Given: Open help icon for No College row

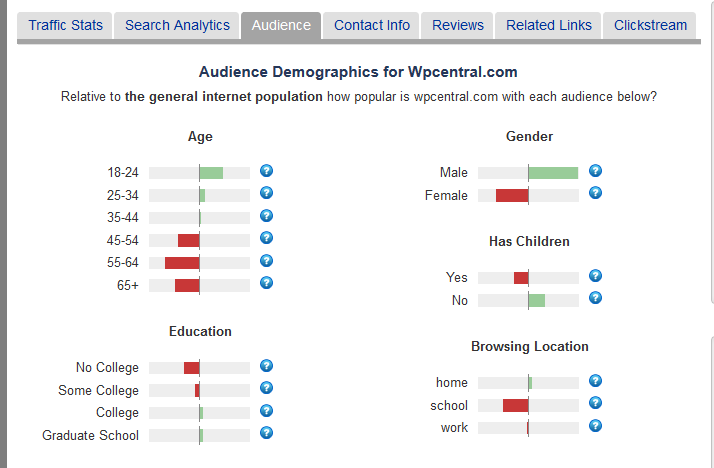Looking at the screenshot, I should click(x=266, y=366).
